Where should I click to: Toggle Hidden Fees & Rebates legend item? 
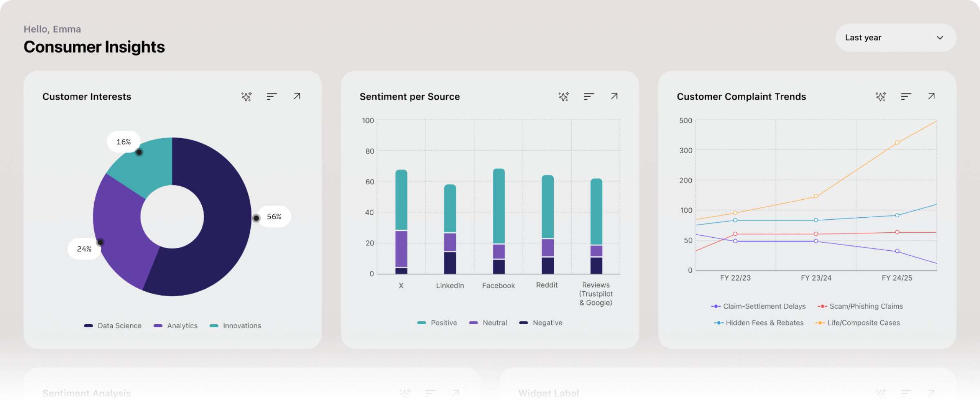759,323
